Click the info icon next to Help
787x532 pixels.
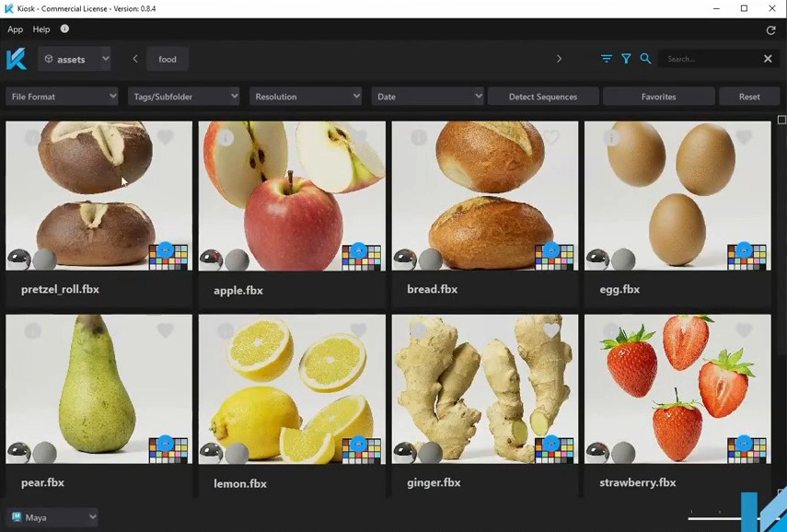pyautogui.click(x=64, y=29)
